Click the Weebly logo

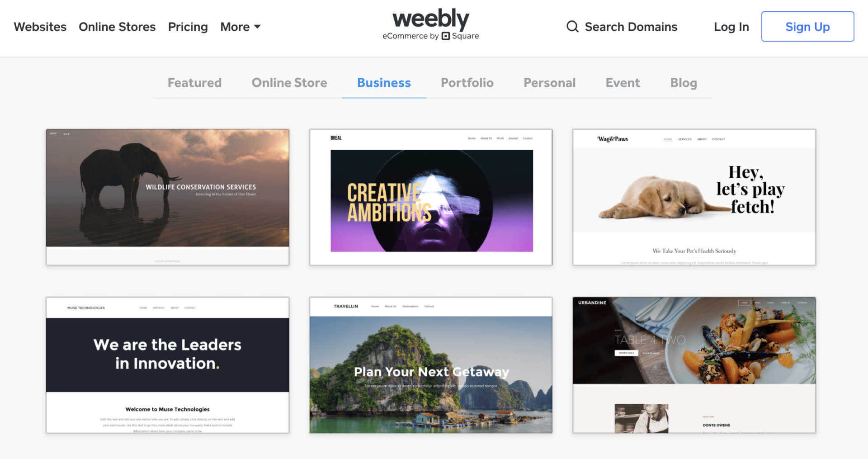coord(431,19)
